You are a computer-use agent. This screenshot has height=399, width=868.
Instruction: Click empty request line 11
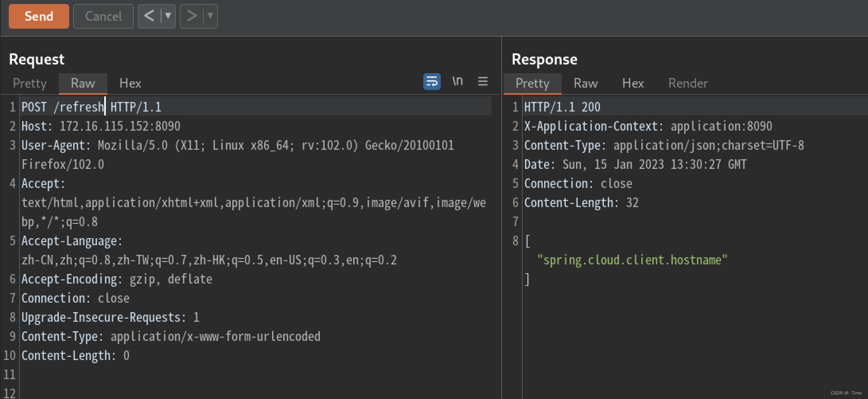click(x=255, y=375)
